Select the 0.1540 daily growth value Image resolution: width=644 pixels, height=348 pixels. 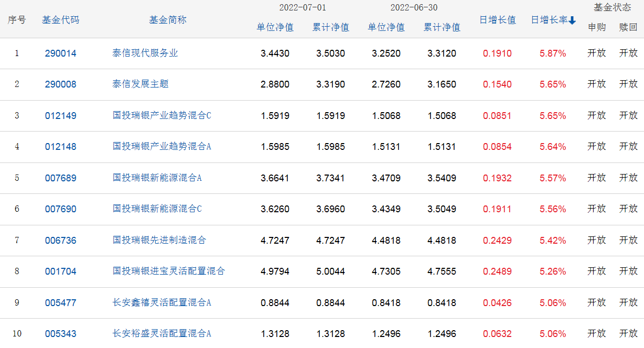click(497, 84)
